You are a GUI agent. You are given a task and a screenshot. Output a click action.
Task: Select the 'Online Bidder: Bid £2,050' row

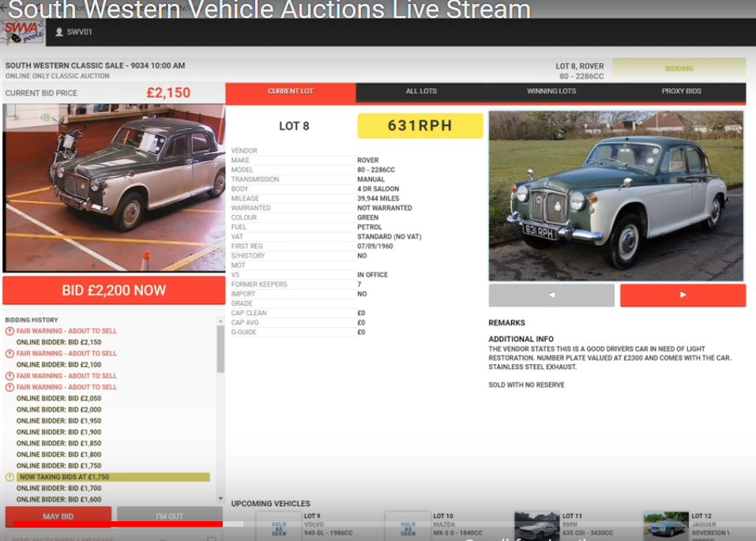58,399
